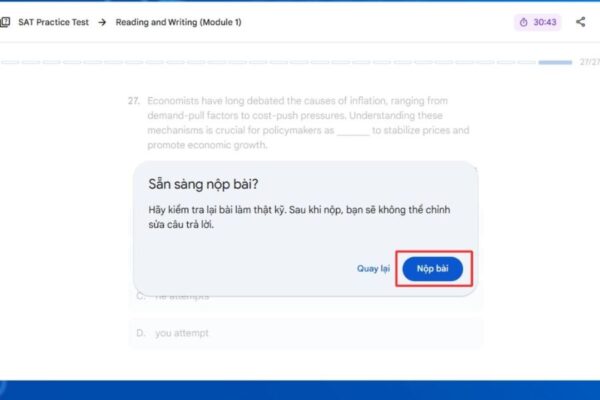Go back using the Quay lại button
Viewport: 600px width, 400px height.
[x=373, y=268]
